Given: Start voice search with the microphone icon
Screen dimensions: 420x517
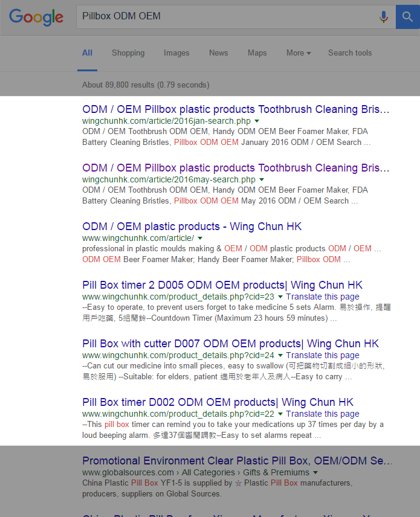Looking at the screenshot, I should [x=383, y=16].
